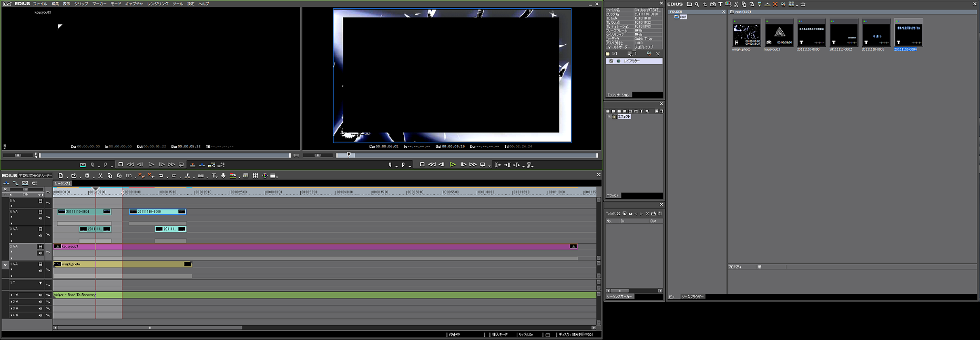Select the kousyou03 clip thumbnail in the bin

[779, 34]
